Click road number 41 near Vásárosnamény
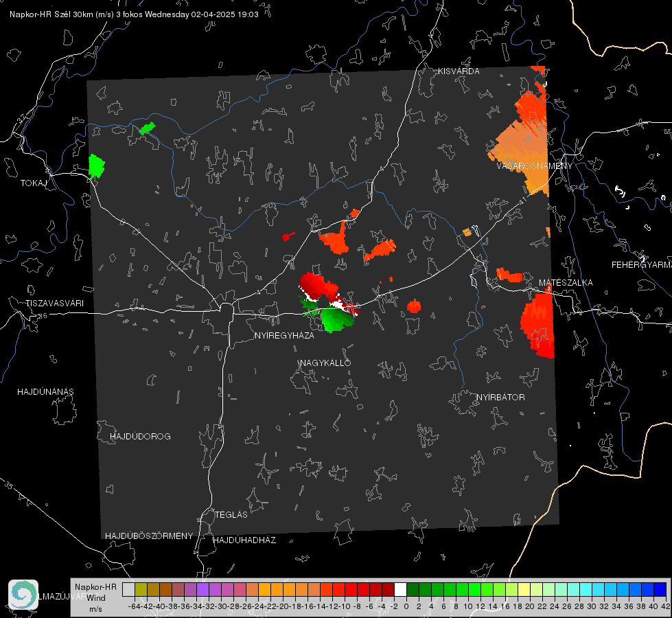Viewport: 672px width, 618px height. pos(522,201)
